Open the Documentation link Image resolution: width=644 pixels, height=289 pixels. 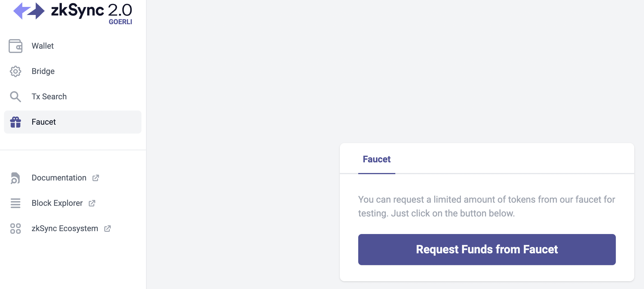pyautogui.click(x=59, y=178)
